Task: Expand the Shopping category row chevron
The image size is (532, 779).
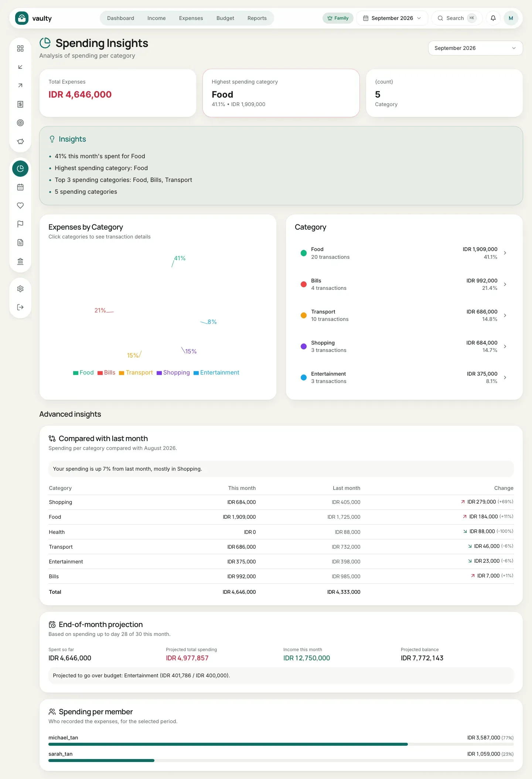Action: (x=505, y=346)
